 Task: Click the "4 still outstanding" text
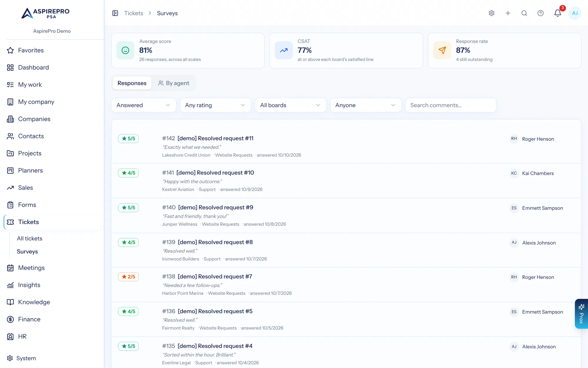point(474,59)
